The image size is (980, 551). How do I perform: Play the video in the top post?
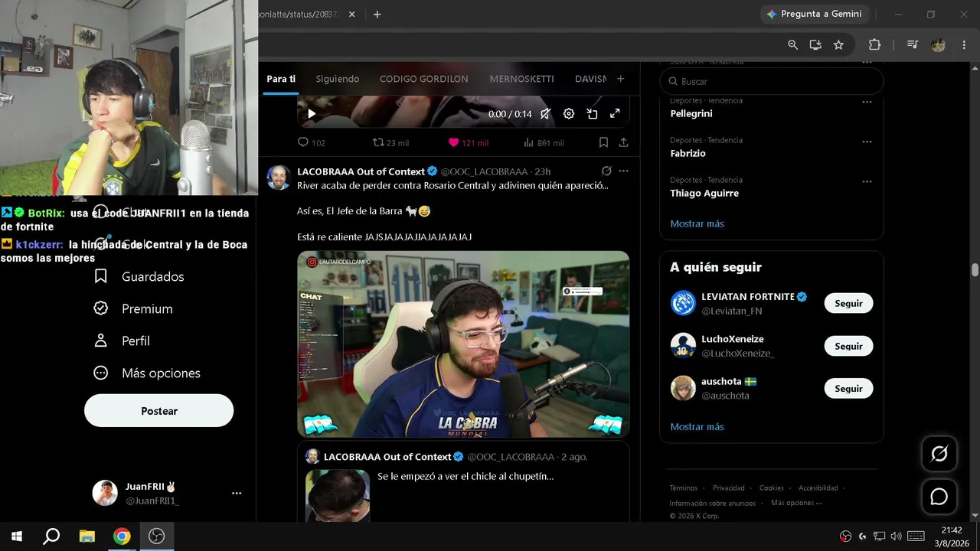point(312,114)
